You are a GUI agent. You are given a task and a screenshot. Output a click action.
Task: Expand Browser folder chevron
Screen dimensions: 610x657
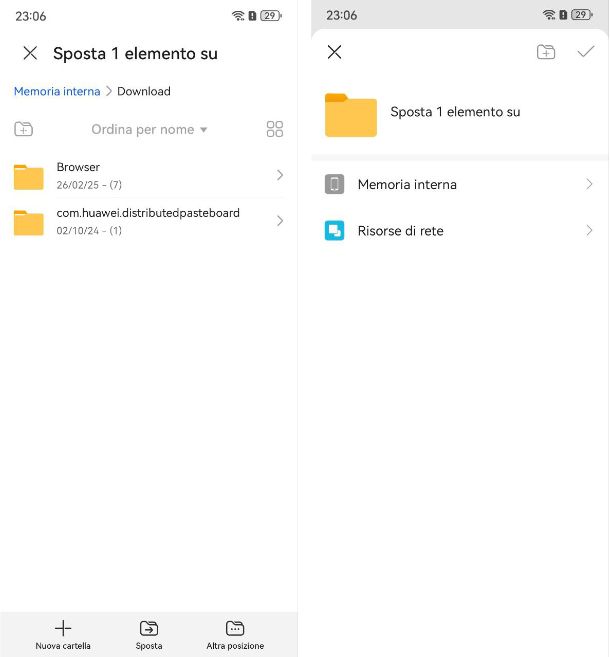280,175
